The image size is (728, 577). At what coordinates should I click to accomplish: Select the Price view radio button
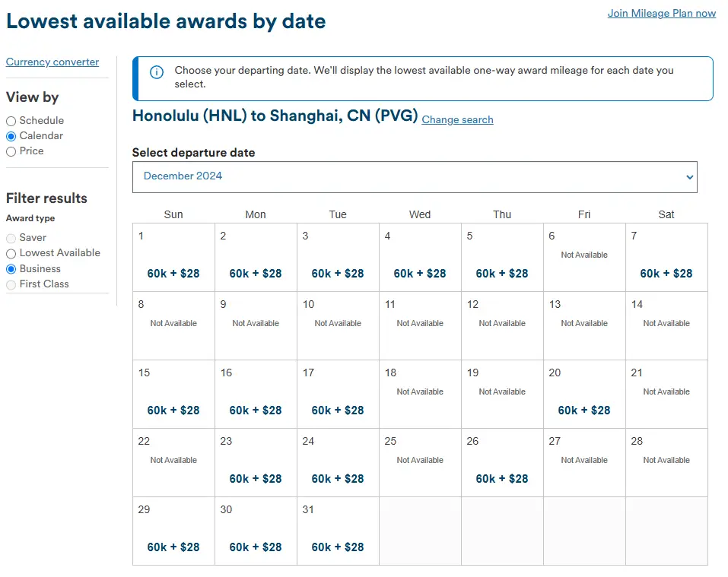tap(11, 151)
